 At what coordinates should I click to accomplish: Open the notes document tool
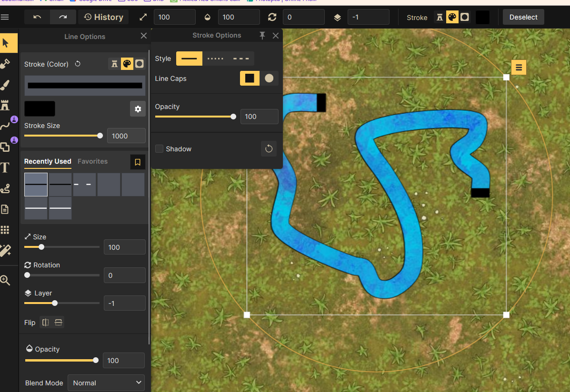[x=5, y=209]
